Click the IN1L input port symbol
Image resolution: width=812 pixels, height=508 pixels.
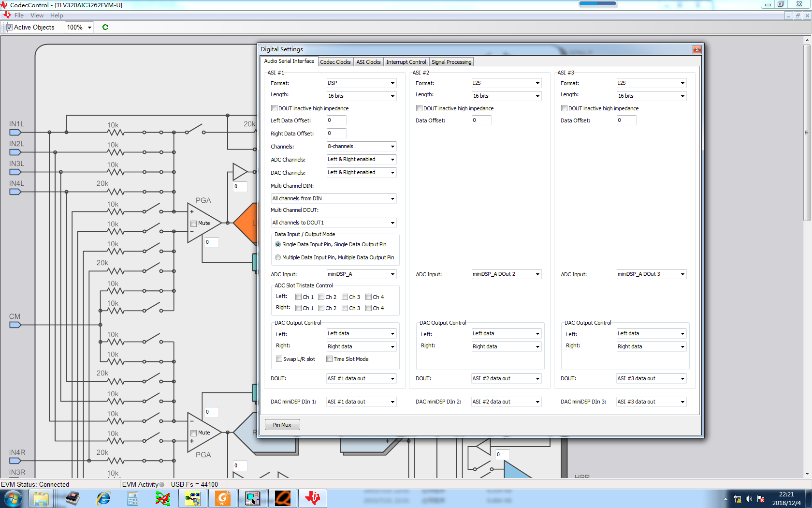click(x=15, y=132)
